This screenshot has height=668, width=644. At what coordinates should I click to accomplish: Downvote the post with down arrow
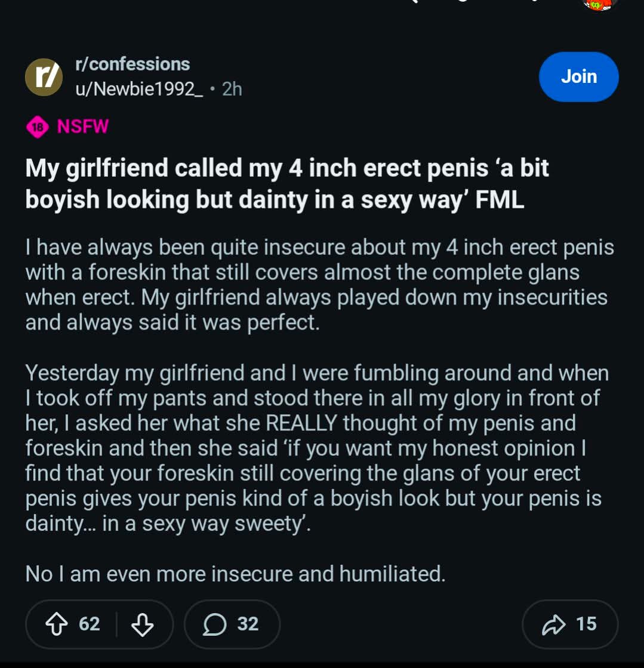(142, 624)
